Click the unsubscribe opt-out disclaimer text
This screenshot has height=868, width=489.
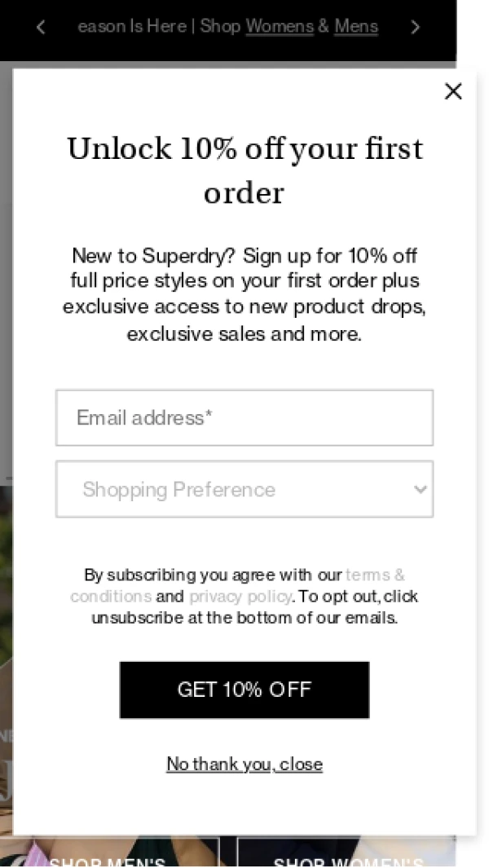tap(244, 618)
